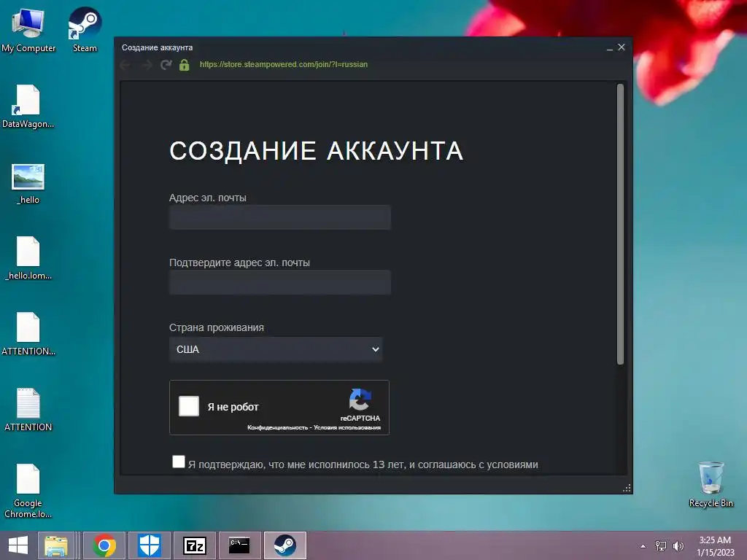Open the My Computer desktop icon

pyautogui.click(x=28, y=29)
